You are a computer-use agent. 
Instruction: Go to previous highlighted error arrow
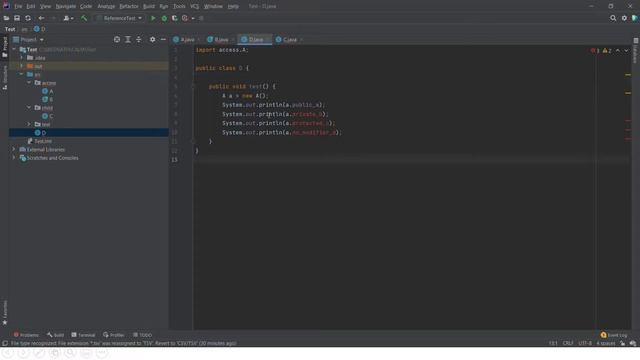618,51
